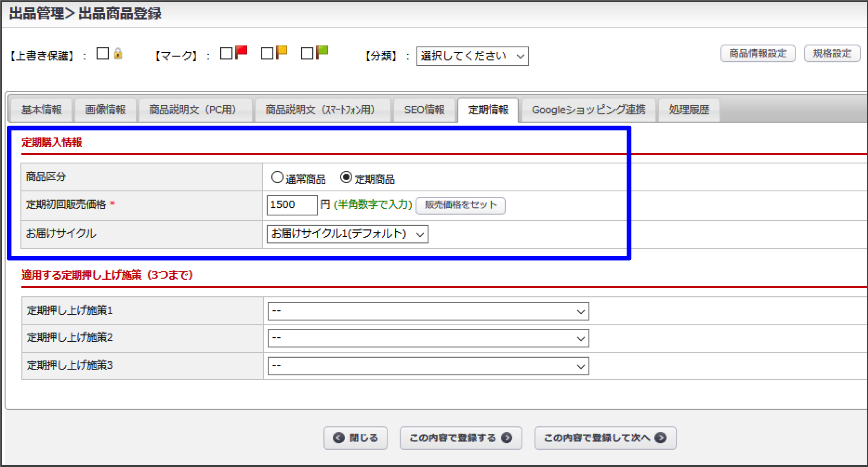Image resolution: width=868 pixels, height=467 pixels.
Task: Click arrow icon on この内容で登録して次へ button
Action: coord(660,438)
